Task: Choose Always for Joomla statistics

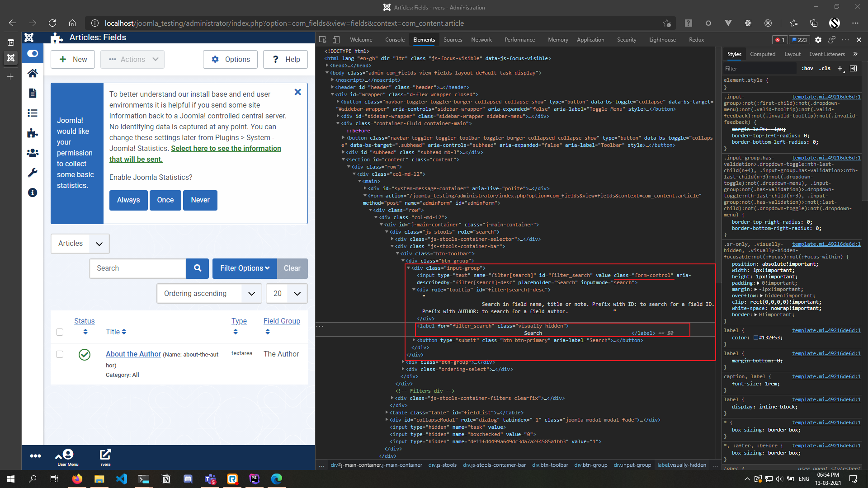Action: point(128,200)
